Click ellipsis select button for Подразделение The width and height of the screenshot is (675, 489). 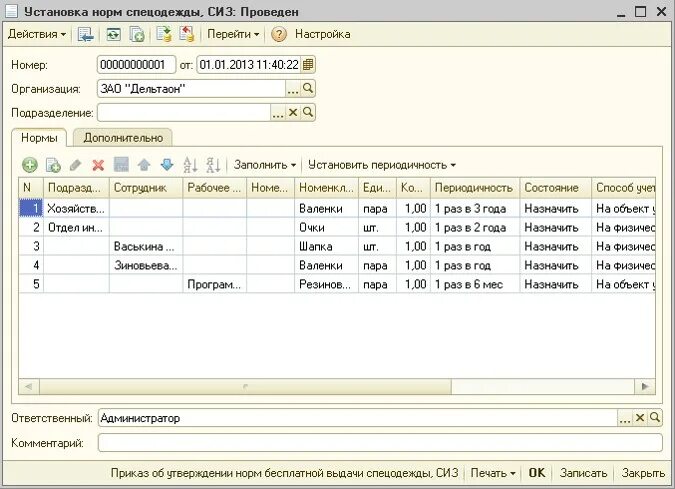tap(278, 113)
